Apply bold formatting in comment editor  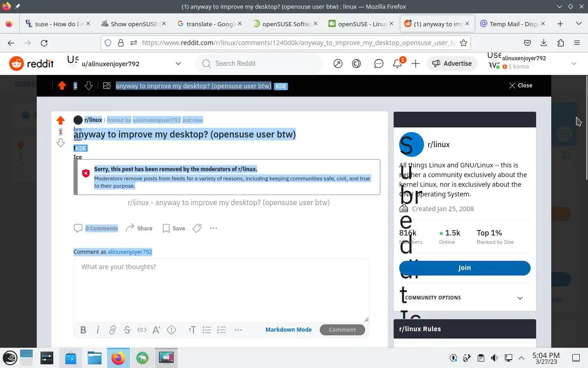(83, 330)
